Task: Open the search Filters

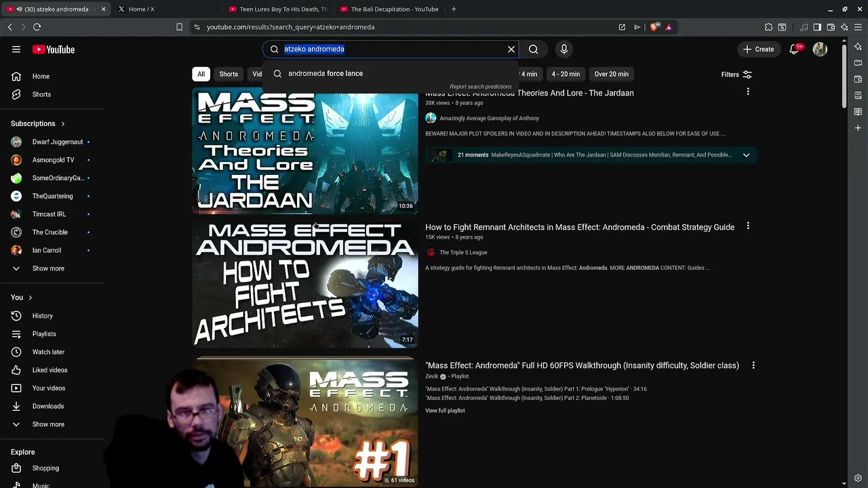Action: click(736, 75)
